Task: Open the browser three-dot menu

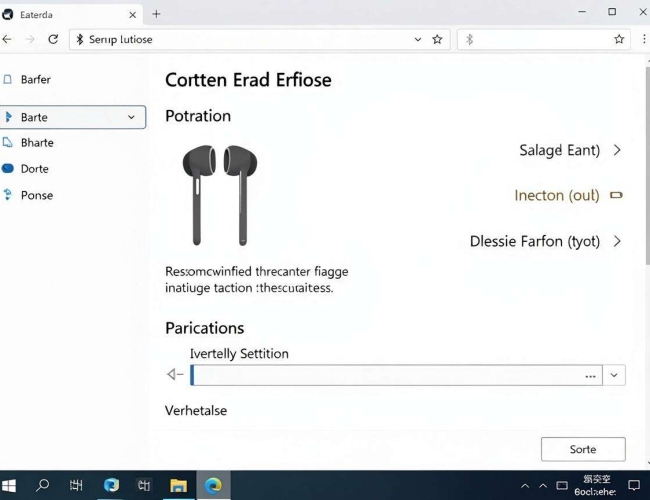Action: [644, 39]
